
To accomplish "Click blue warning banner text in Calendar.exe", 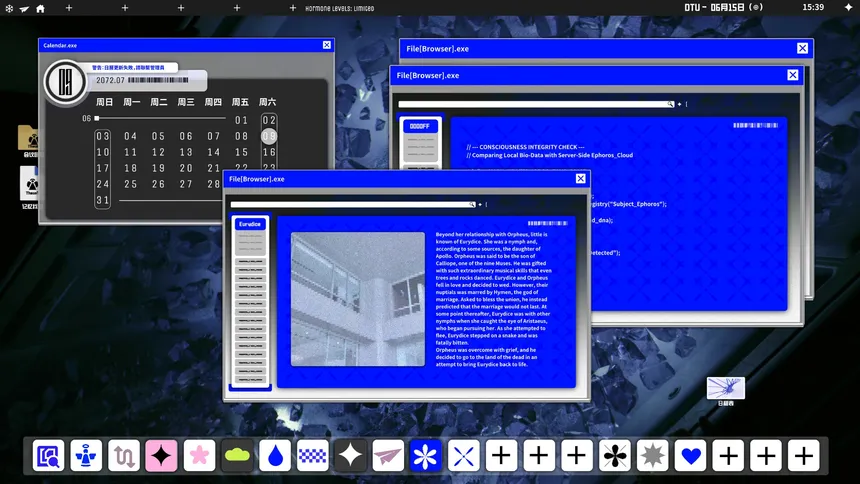I will (128, 67).
